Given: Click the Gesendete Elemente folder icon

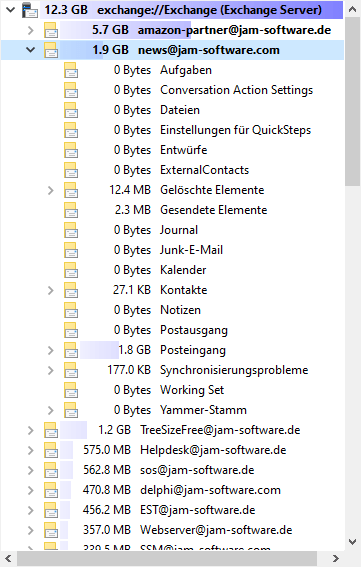Looking at the screenshot, I should tap(71, 210).
